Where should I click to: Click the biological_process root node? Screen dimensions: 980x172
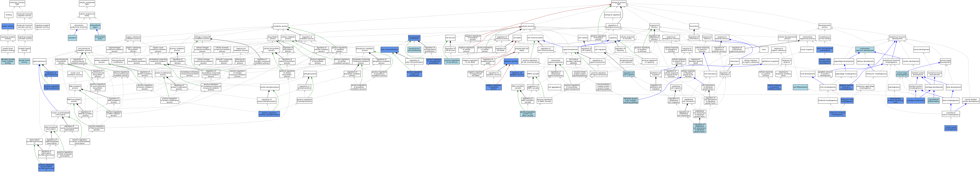(x=619, y=3)
